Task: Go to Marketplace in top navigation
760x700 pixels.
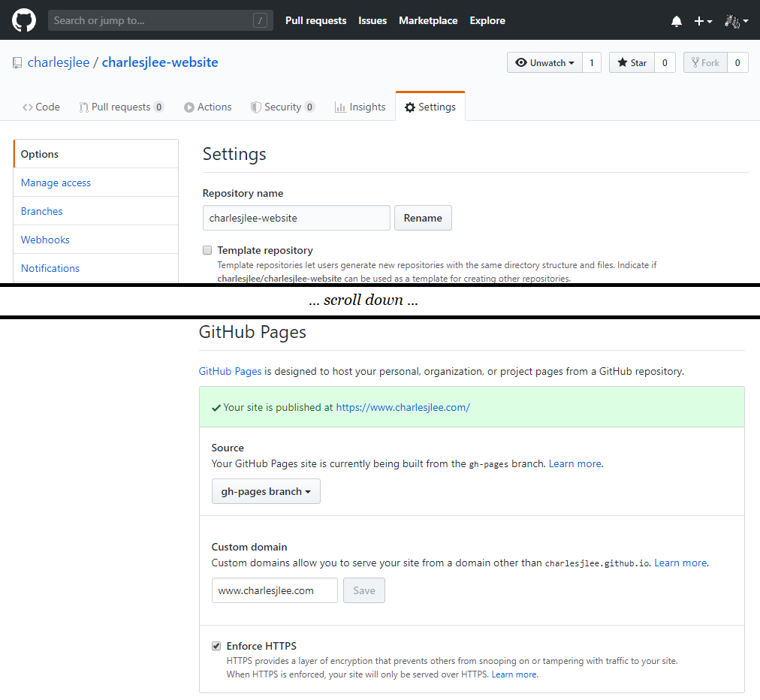Action: click(428, 20)
